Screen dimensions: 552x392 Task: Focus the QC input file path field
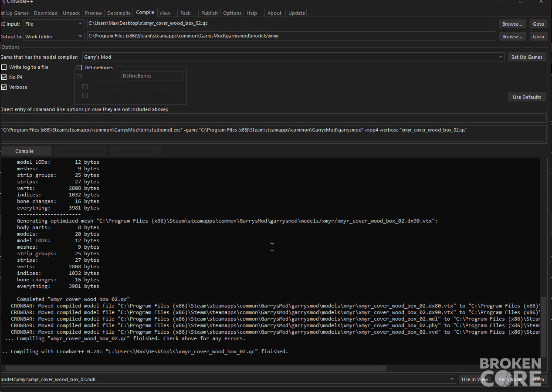coord(291,24)
